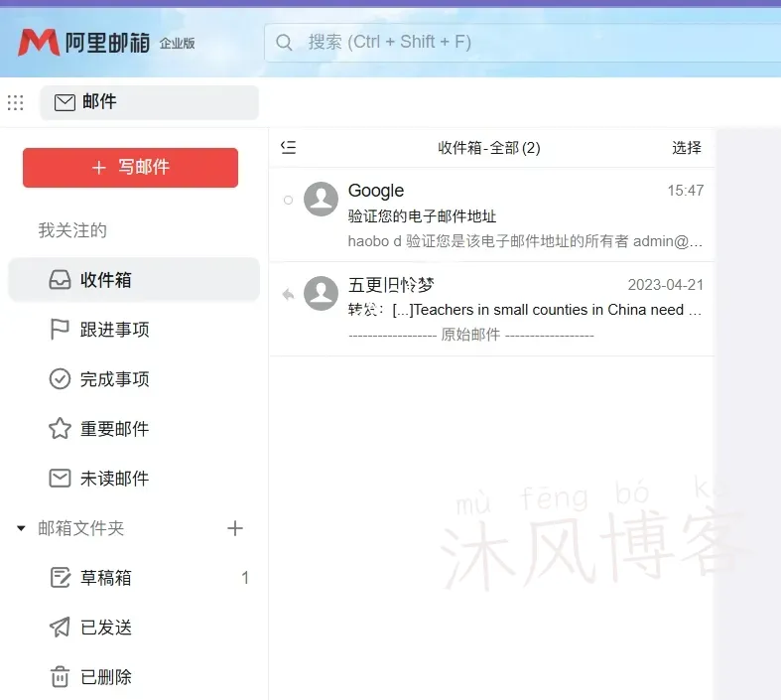Click 选择 to select emails
781x700 pixels.
[686, 148]
